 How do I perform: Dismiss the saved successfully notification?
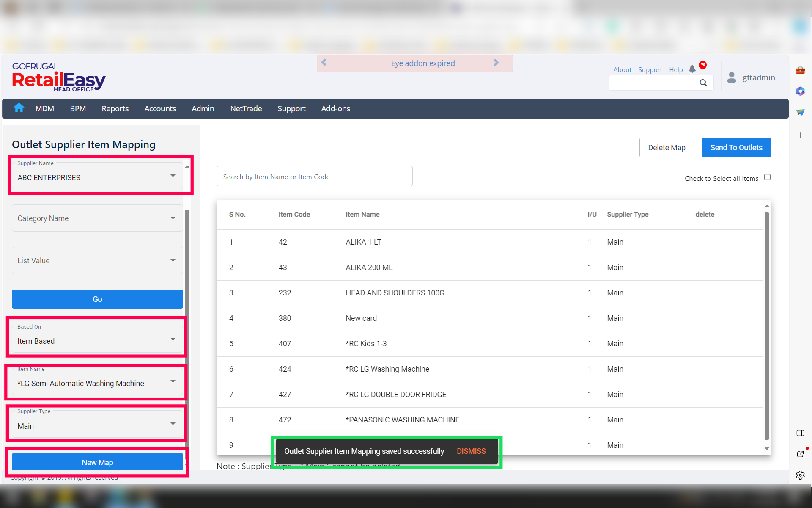click(471, 451)
